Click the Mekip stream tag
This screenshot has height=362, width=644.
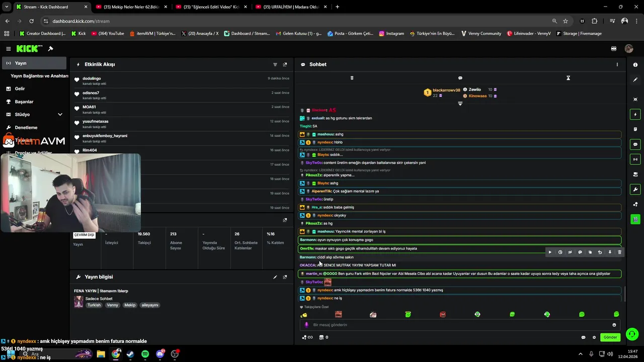pos(130,305)
